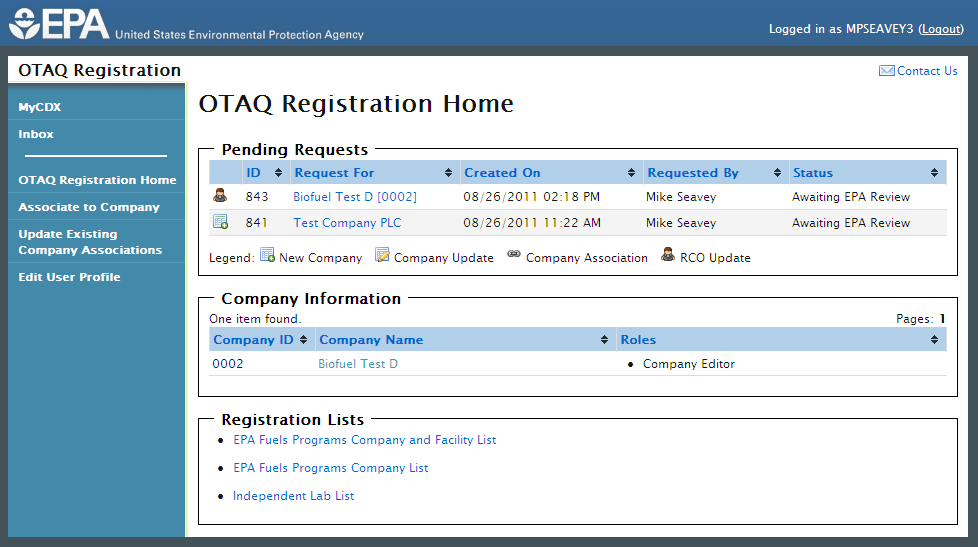Click the ID column header text
978x547 pixels.
tap(253, 173)
